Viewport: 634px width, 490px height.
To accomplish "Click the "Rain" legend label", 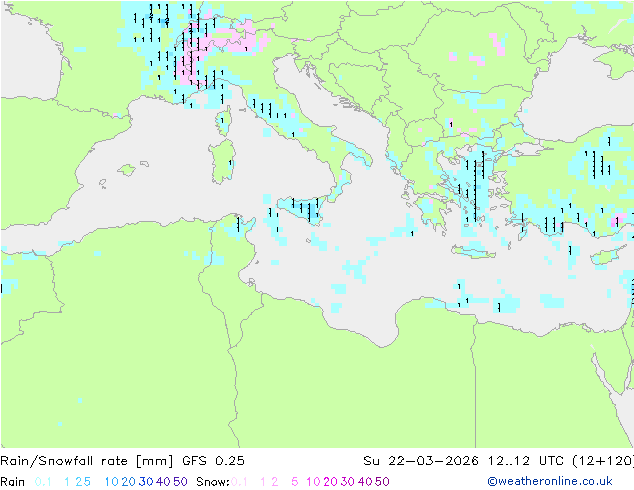I will click(13, 482).
